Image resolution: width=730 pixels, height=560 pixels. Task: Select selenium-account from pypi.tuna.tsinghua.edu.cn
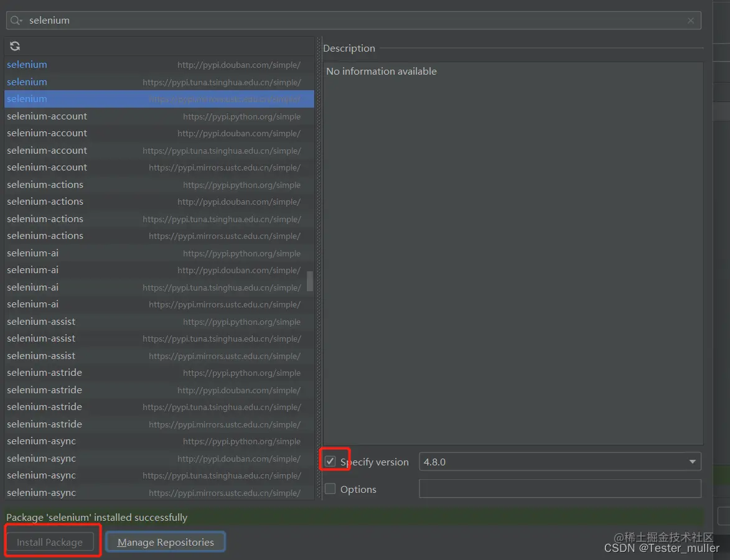pos(159,151)
